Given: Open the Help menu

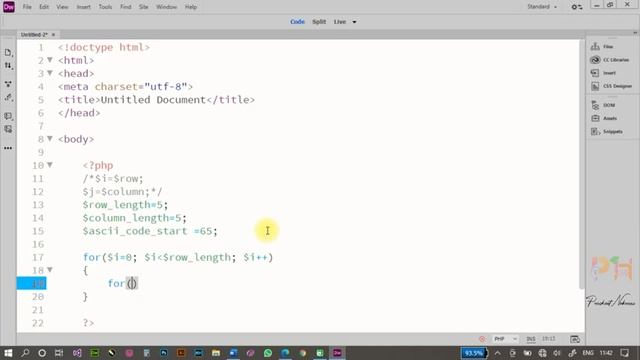Looking at the screenshot, I should coord(191,7).
